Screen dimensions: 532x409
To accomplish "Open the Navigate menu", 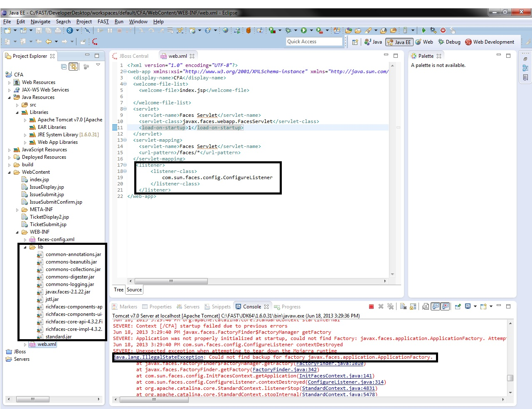I will tap(40, 22).
